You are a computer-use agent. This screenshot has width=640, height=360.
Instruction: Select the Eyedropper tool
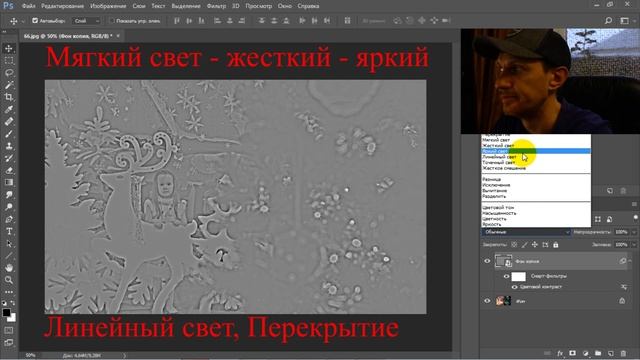[9, 109]
